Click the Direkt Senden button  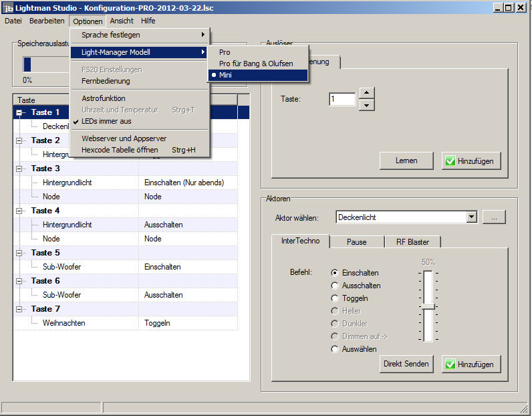[406, 364]
